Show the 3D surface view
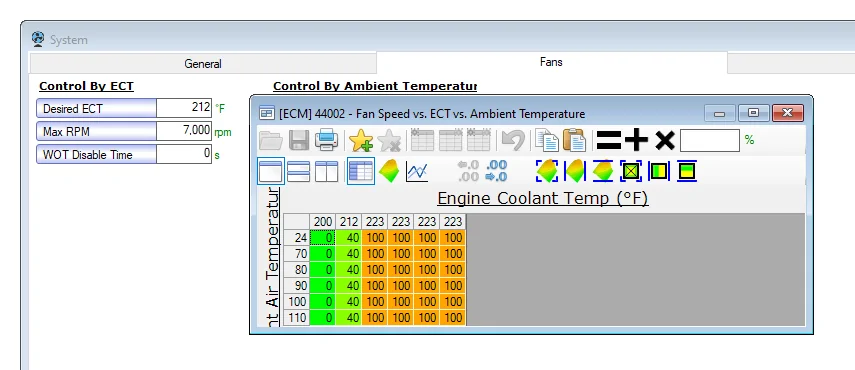The height and width of the screenshot is (370, 855). pos(389,172)
